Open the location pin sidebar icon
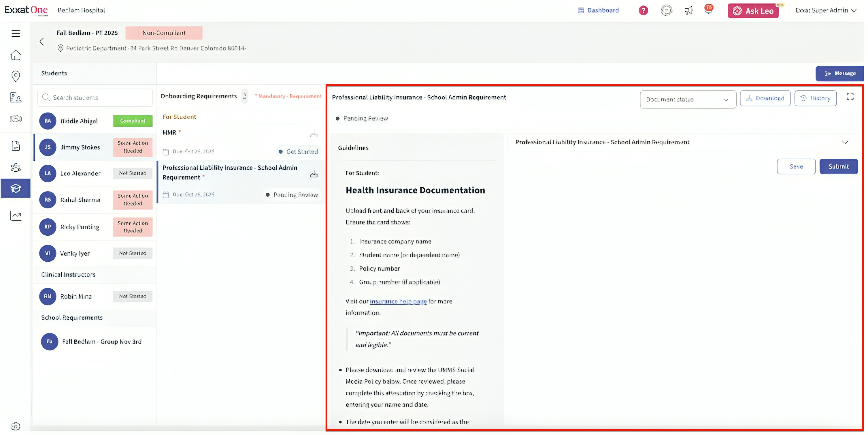This screenshot has height=435, width=868. 16,76
